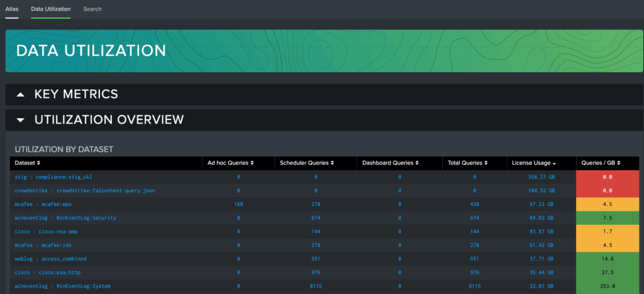Click red 0.0 cell for crowdstrike row
This screenshot has width=644, height=294.
click(608, 191)
